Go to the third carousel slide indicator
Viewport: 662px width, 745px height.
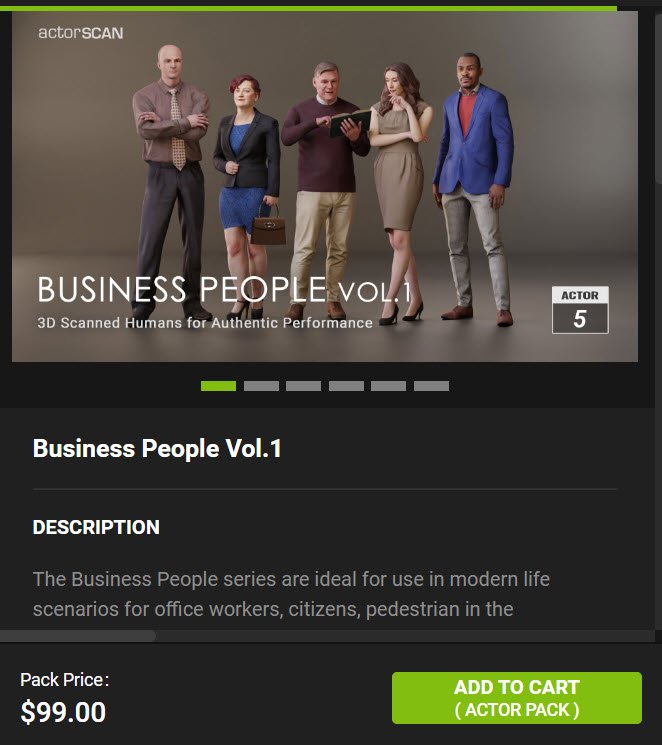304,386
